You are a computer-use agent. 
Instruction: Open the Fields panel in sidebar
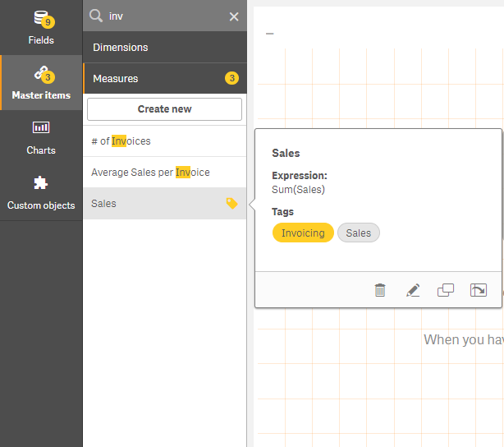tap(41, 27)
